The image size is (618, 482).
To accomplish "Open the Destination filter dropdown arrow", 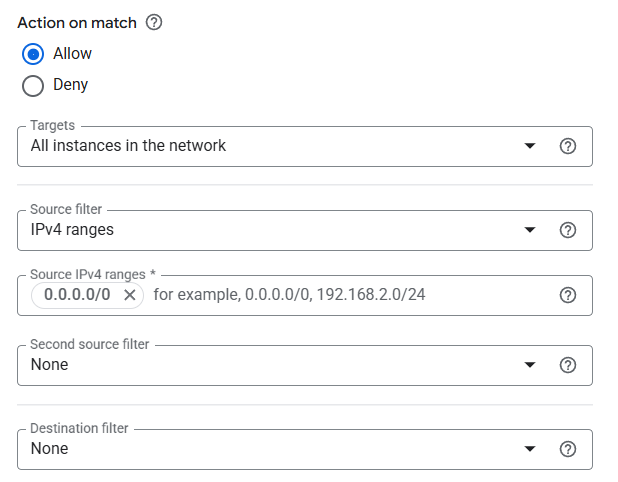I will (530, 449).
